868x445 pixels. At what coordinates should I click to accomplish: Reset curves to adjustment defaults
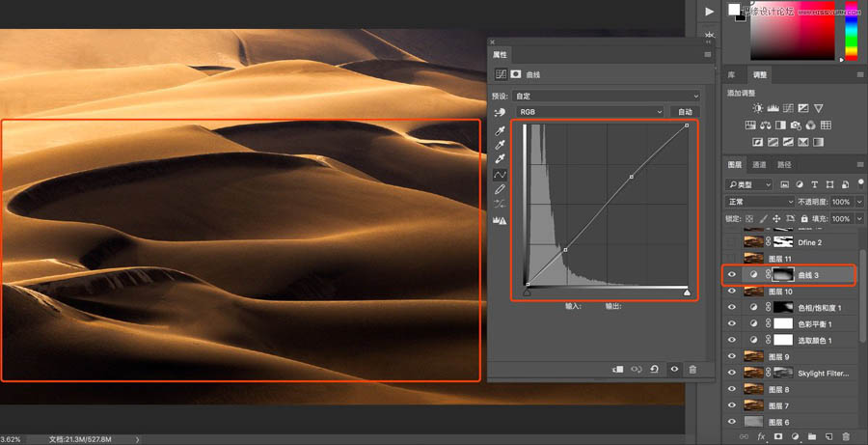(655, 369)
